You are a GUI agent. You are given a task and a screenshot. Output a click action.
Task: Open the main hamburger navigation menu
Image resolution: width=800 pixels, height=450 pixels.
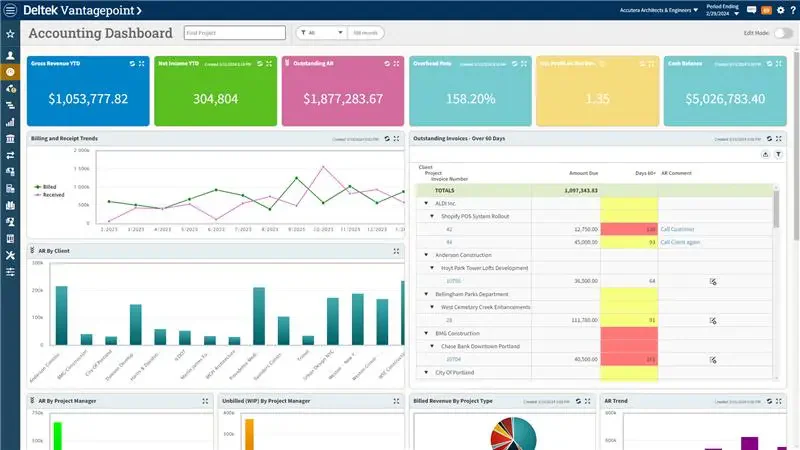[10, 10]
